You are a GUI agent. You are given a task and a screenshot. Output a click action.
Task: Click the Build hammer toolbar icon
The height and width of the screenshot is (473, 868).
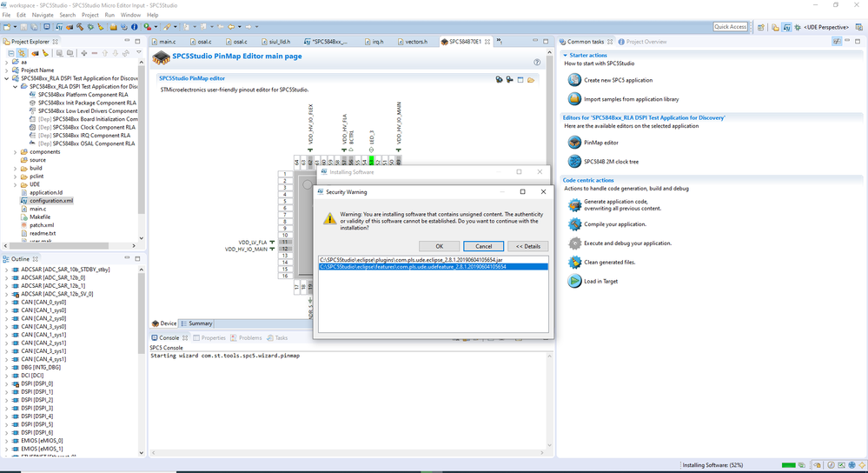(x=80, y=27)
